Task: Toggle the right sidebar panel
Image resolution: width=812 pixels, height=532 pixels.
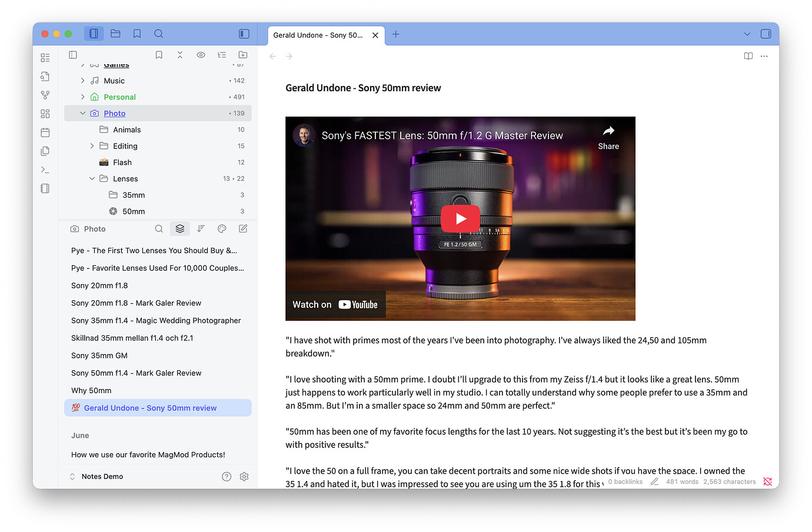Action: 766,34
